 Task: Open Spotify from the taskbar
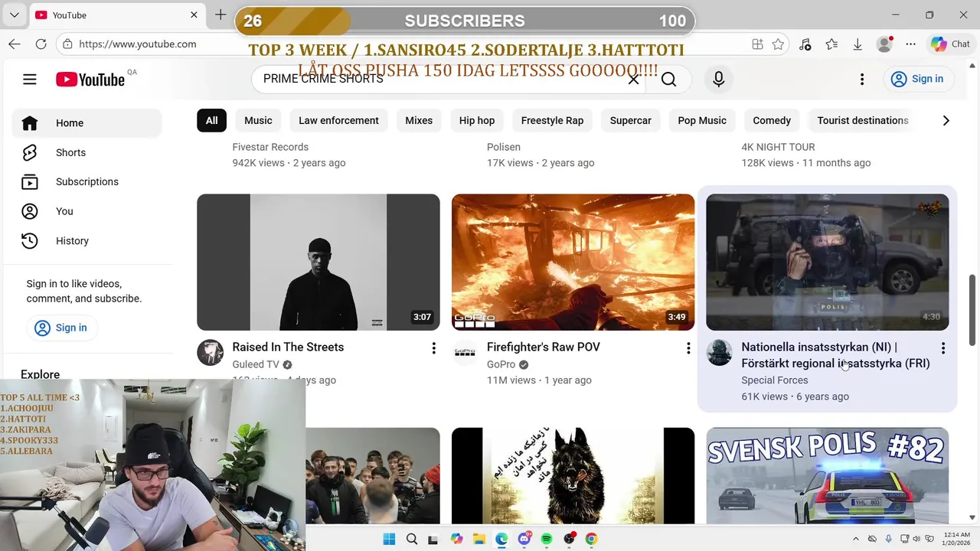point(547,539)
